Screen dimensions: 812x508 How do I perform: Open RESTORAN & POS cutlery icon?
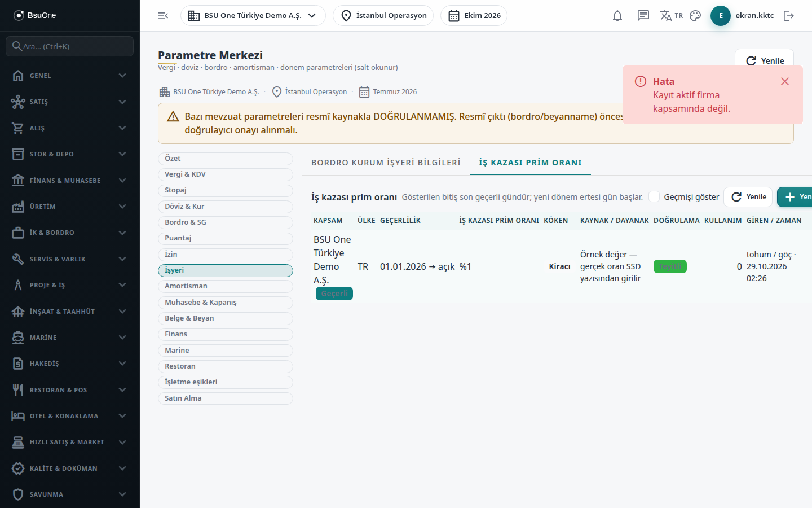point(18,390)
